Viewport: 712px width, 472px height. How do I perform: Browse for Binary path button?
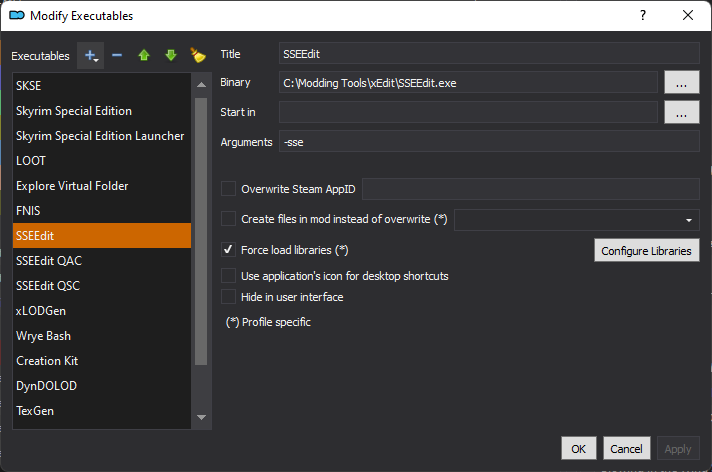(682, 82)
